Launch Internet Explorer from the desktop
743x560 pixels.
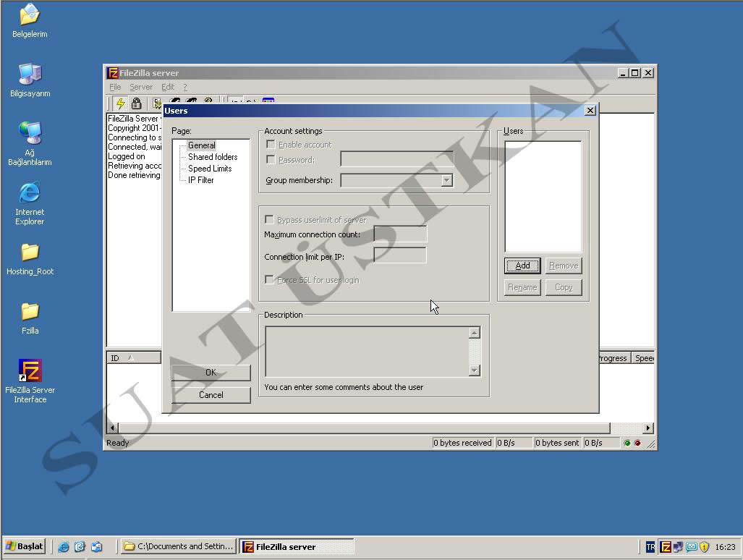click(x=30, y=203)
